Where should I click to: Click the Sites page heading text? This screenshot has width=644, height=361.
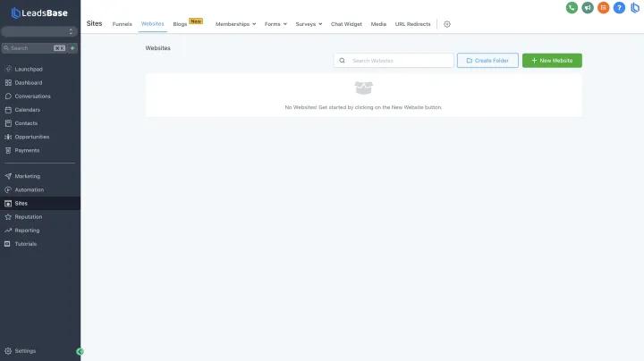(x=94, y=23)
